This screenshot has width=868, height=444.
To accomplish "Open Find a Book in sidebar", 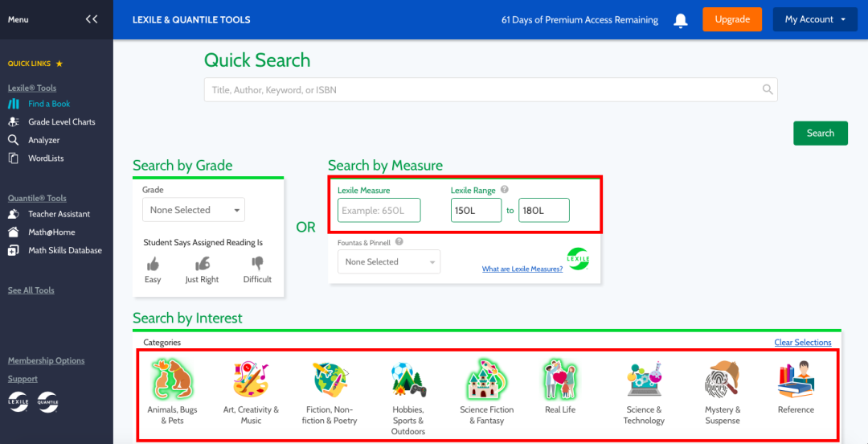I will [49, 104].
